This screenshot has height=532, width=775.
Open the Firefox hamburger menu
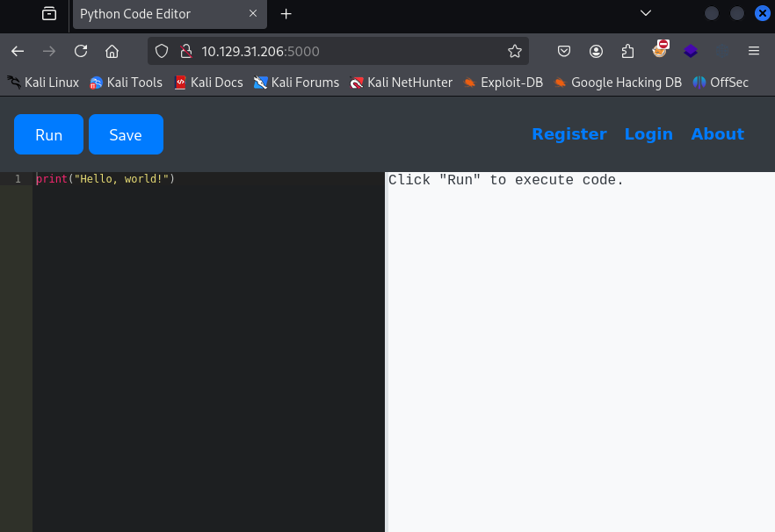(754, 51)
